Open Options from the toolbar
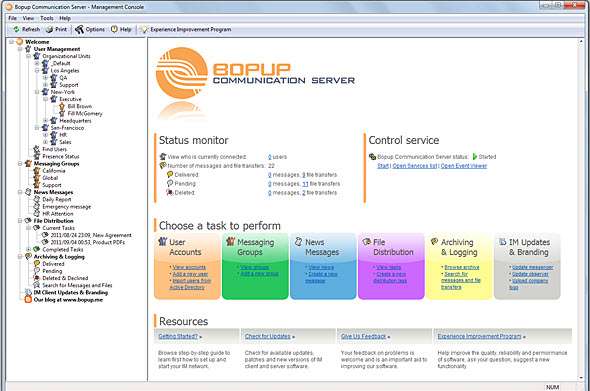The image size is (590, 391). [90, 29]
